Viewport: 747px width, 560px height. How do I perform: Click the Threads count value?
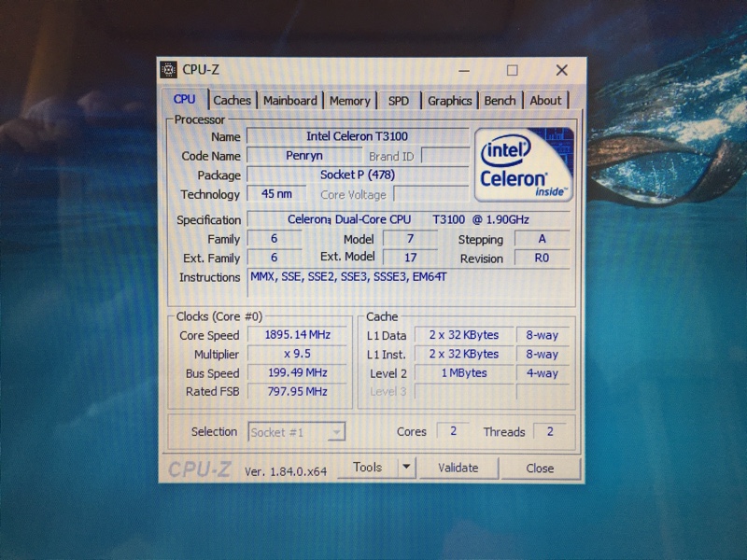pyautogui.click(x=550, y=431)
